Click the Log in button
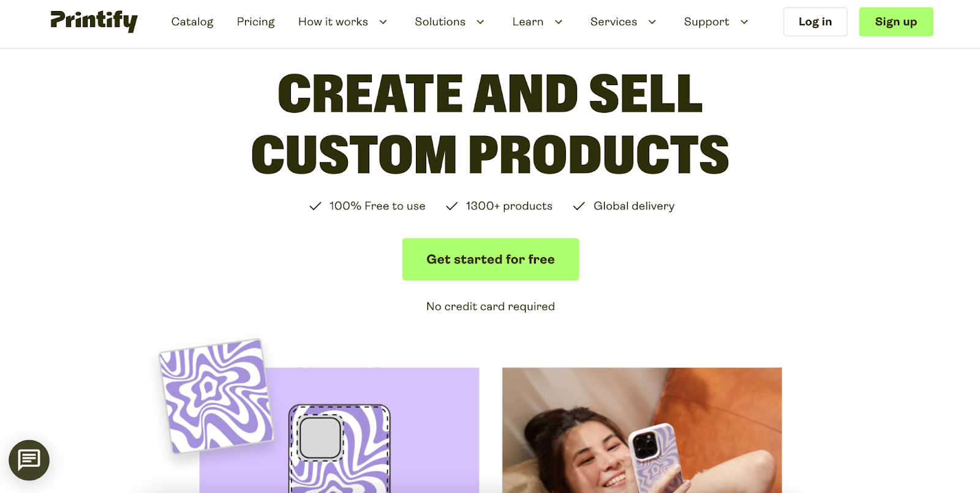980x493 pixels. pyautogui.click(x=815, y=22)
